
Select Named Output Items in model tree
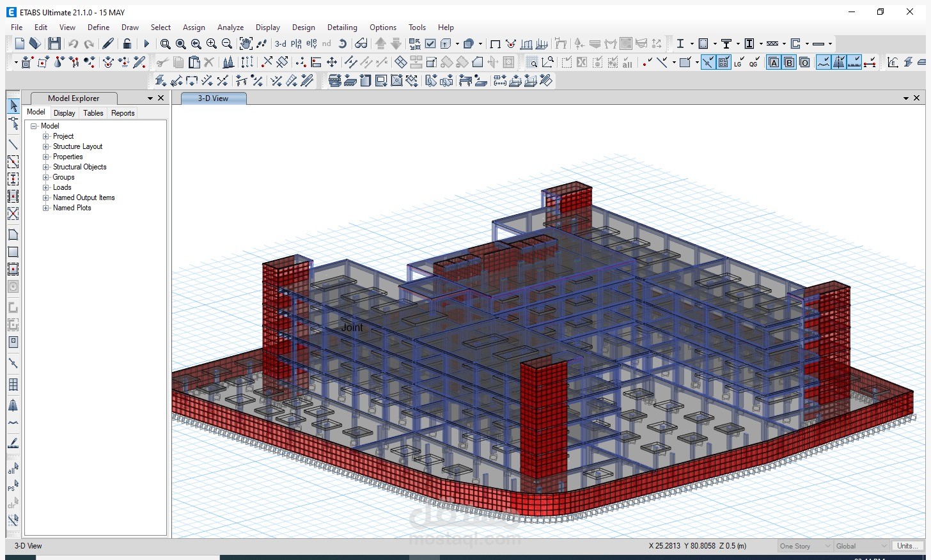point(84,198)
